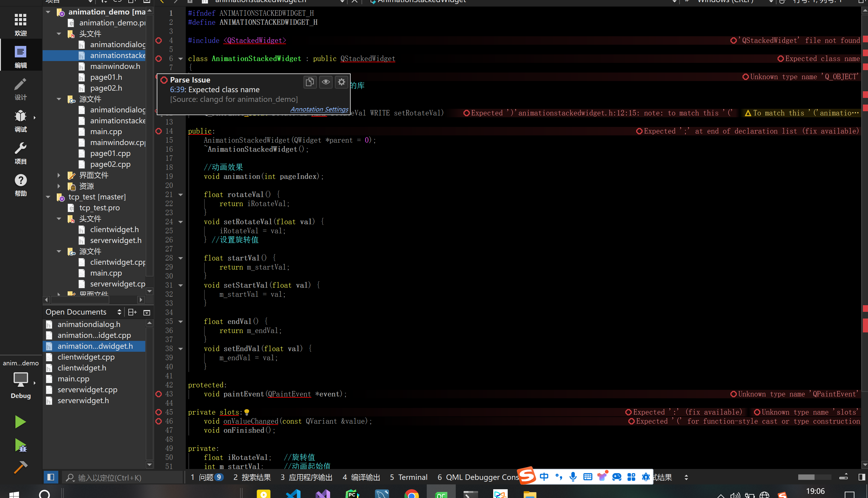Close the Open Documents pane
This screenshot has width=868, height=498.
[146, 312]
